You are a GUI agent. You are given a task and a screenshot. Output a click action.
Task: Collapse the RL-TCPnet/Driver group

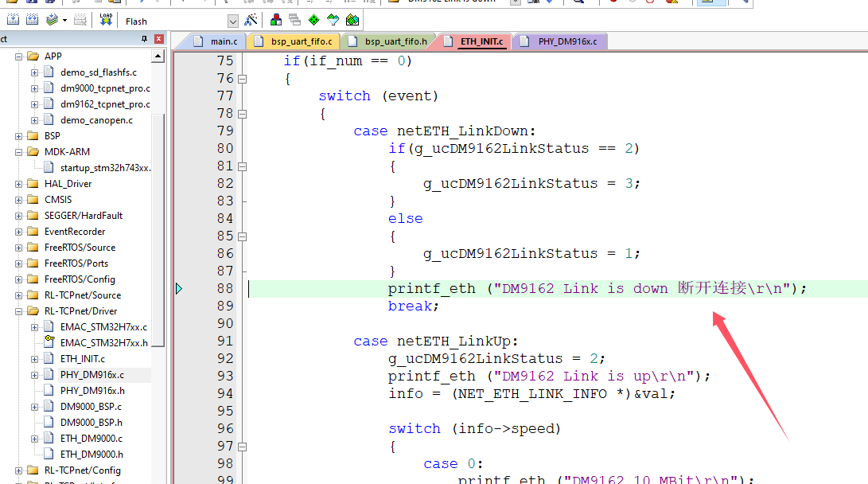[19, 311]
